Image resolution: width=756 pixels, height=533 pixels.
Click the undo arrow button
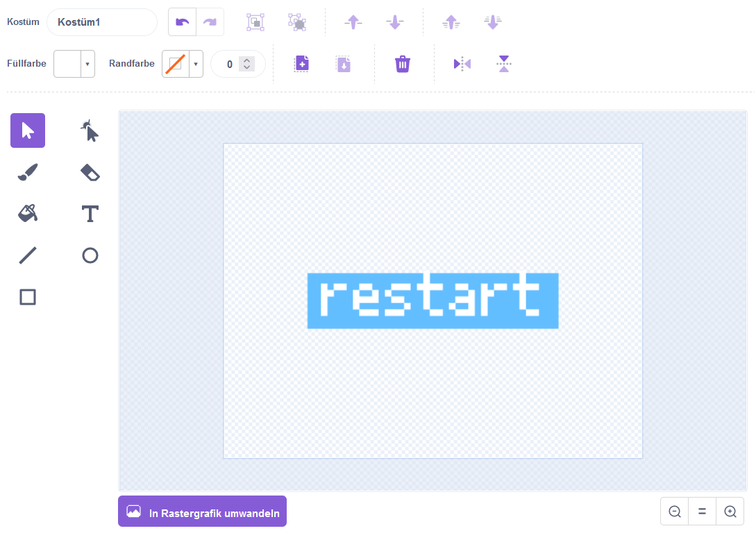point(183,22)
